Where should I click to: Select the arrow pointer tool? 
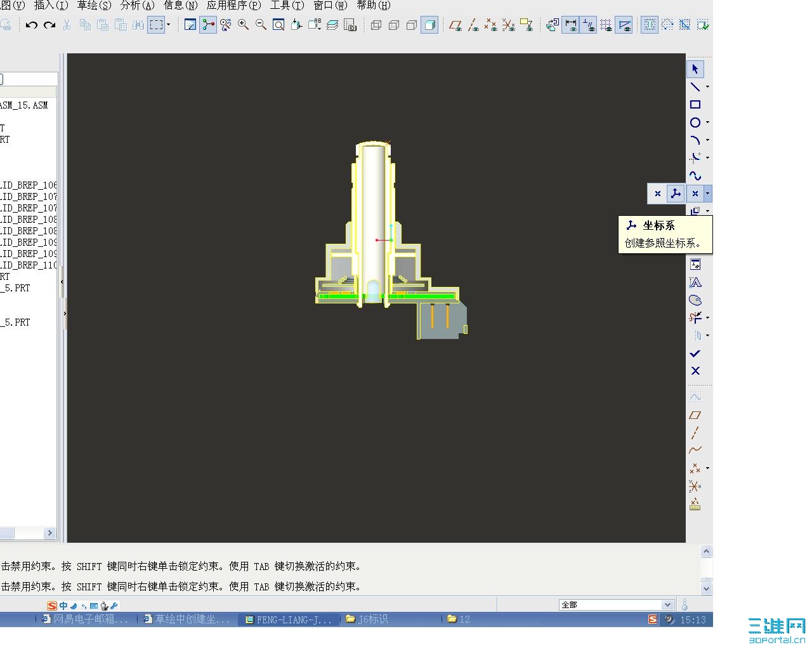click(x=695, y=69)
